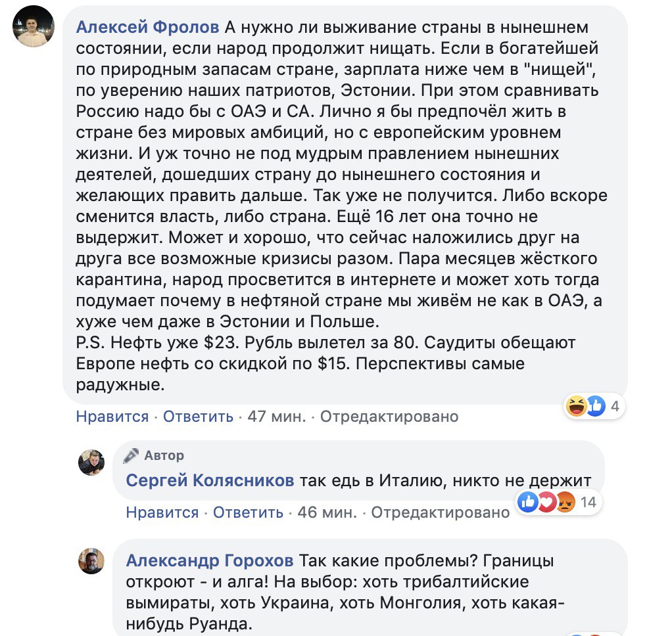Visit Александр Горохов's profile via his name

coord(210,561)
